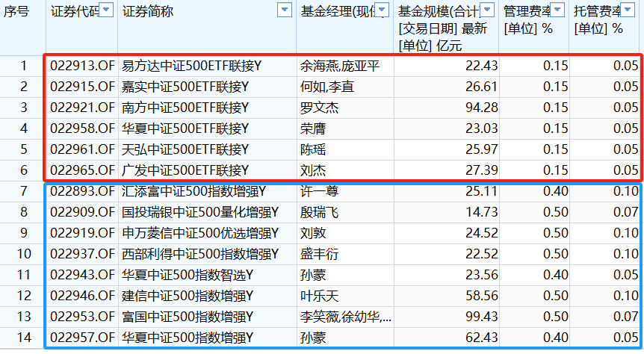This screenshot has height=354, width=644.
Task: Select manager cell 何如,李直
Action: click(327, 87)
